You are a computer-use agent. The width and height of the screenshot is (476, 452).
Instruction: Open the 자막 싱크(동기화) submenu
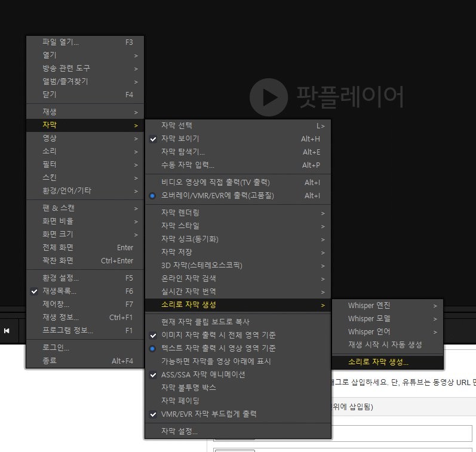[238, 239]
